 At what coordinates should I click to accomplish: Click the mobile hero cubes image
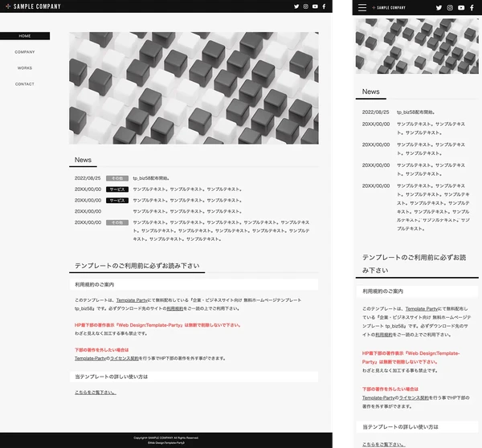coord(417,46)
